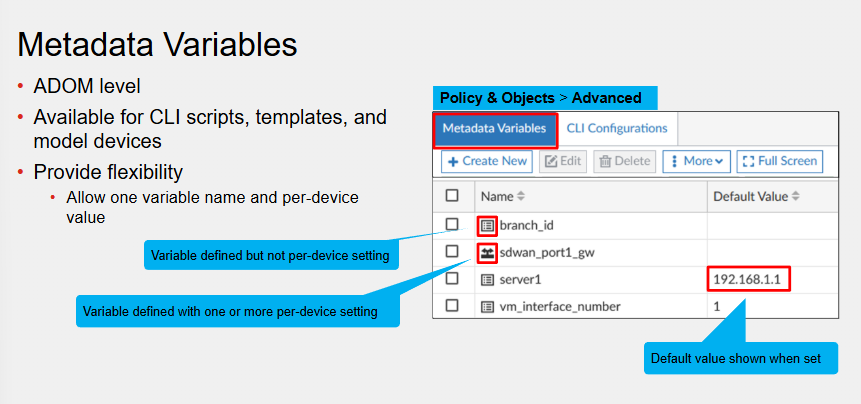Viewport: 861px width, 404px height.
Task: Open the More dropdown menu
Action: tap(697, 161)
